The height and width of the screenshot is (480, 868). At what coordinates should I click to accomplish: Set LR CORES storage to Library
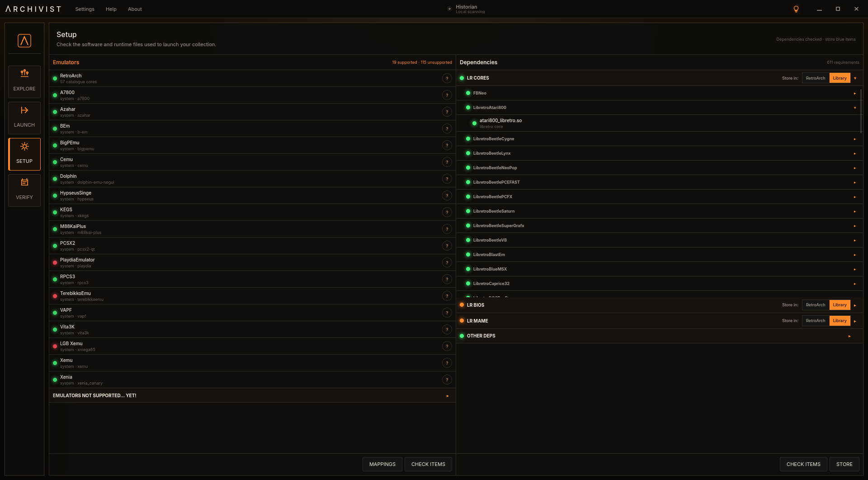tap(840, 78)
